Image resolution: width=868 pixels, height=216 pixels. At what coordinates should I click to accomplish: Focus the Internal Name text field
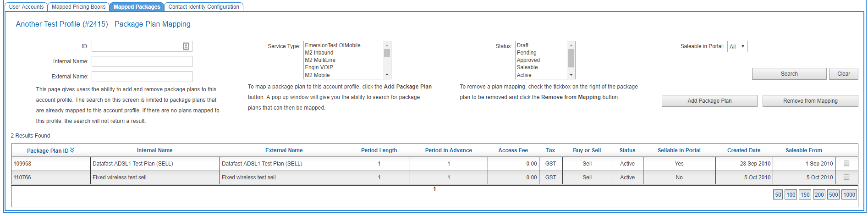point(142,61)
